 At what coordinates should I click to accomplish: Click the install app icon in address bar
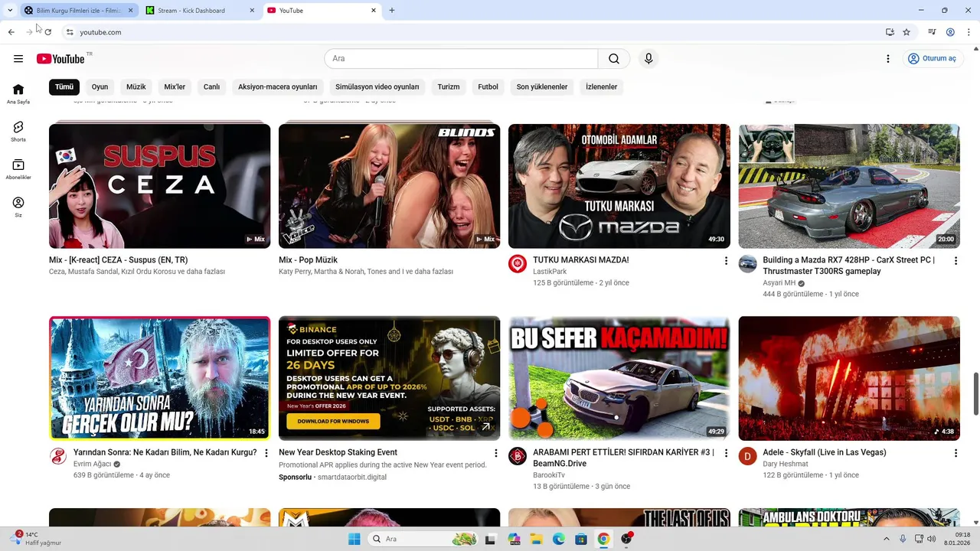coord(890,32)
